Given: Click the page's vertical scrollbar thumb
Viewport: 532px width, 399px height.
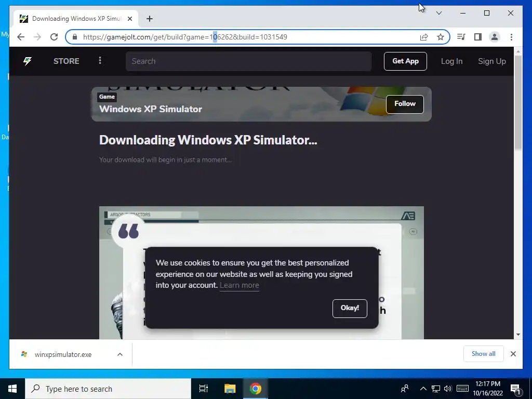Looking at the screenshot, I should pos(518,102).
